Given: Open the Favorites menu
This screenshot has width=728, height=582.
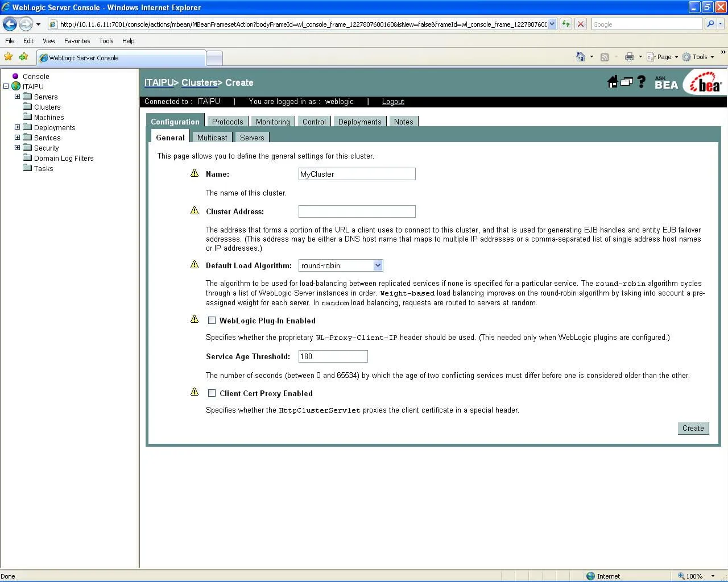Looking at the screenshot, I should click(x=77, y=41).
